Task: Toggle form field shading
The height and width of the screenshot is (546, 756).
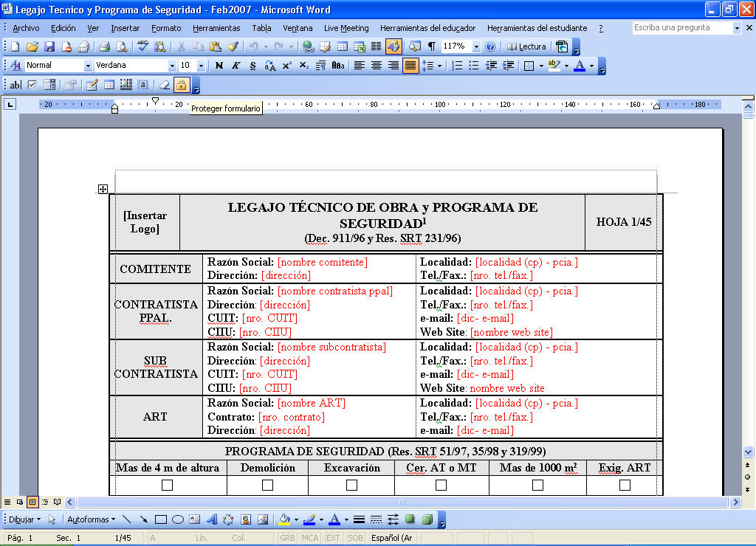Action: click(x=142, y=86)
